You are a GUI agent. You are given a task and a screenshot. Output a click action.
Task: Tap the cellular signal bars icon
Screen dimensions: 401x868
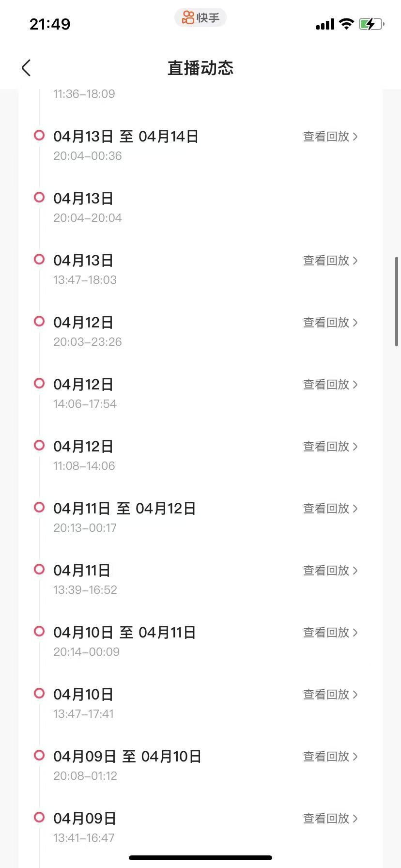pos(325,24)
